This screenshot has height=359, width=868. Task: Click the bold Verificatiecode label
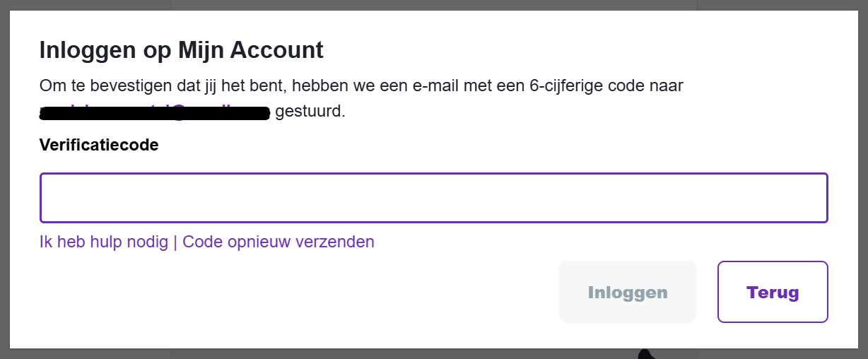point(99,145)
